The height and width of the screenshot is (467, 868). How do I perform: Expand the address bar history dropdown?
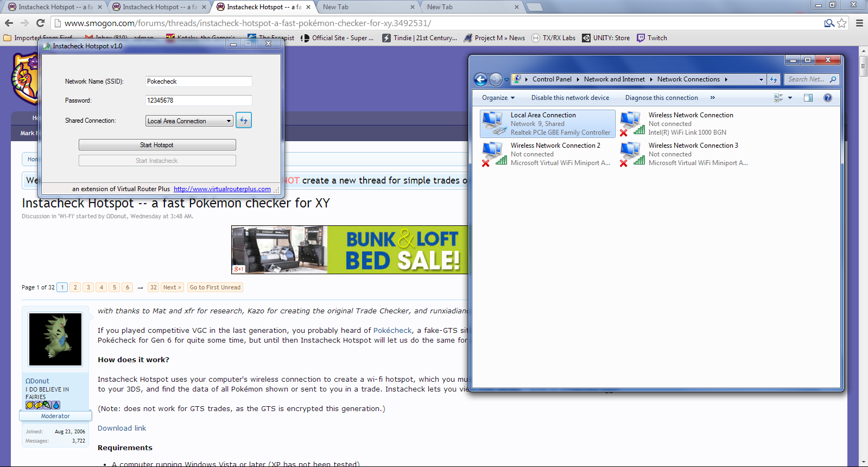(x=761, y=79)
